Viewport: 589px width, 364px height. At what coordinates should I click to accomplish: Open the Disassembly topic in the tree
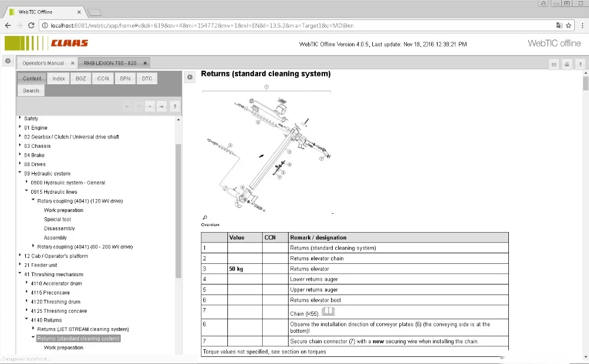pos(59,229)
